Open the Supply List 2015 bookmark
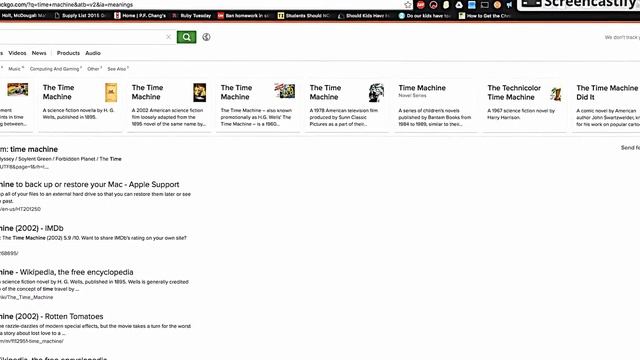 point(80,16)
